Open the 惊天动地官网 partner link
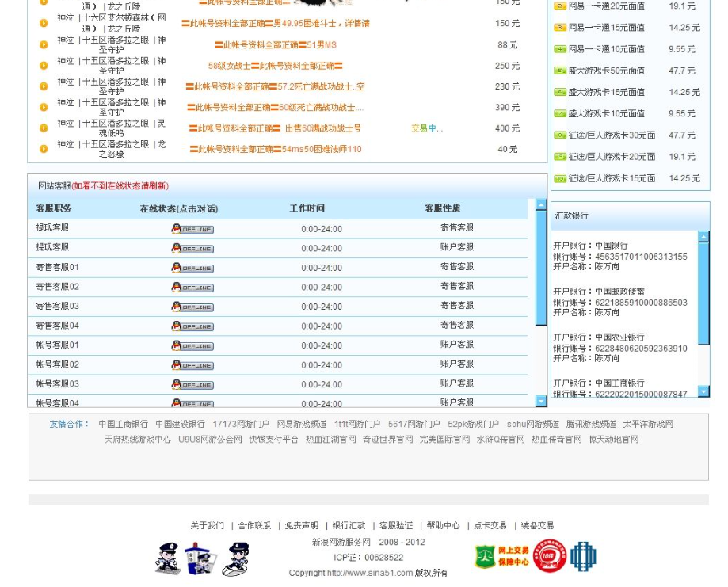The width and height of the screenshot is (728, 587). click(614, 440)
